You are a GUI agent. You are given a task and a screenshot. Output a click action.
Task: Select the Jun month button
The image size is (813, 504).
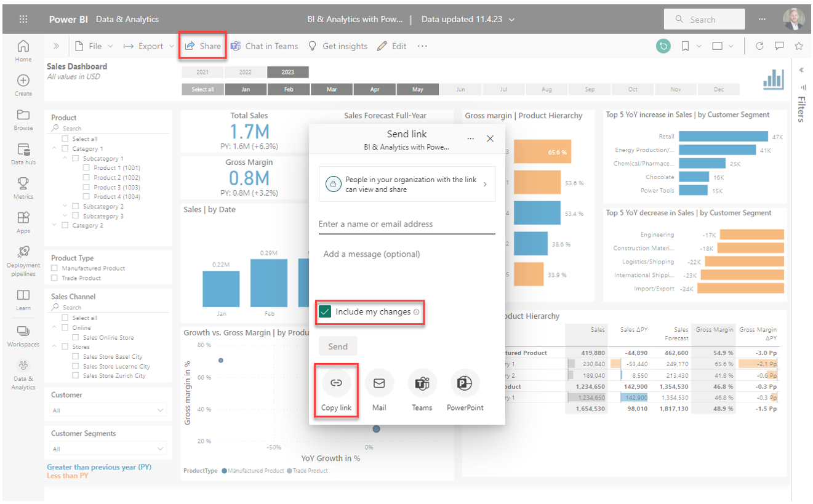click(460, 89)
